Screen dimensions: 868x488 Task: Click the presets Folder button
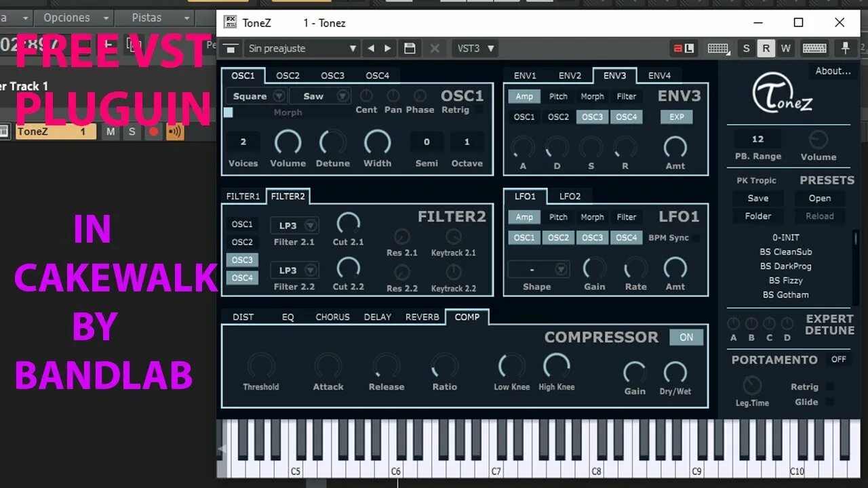[x=757, y=216]
